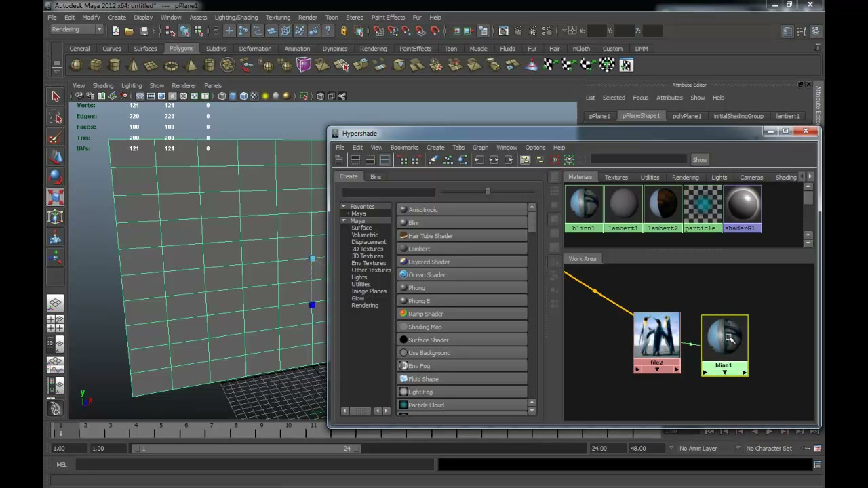Open the Rendering menu set dropdown
This screenshot has height=488, width=868.
(77, 30)
